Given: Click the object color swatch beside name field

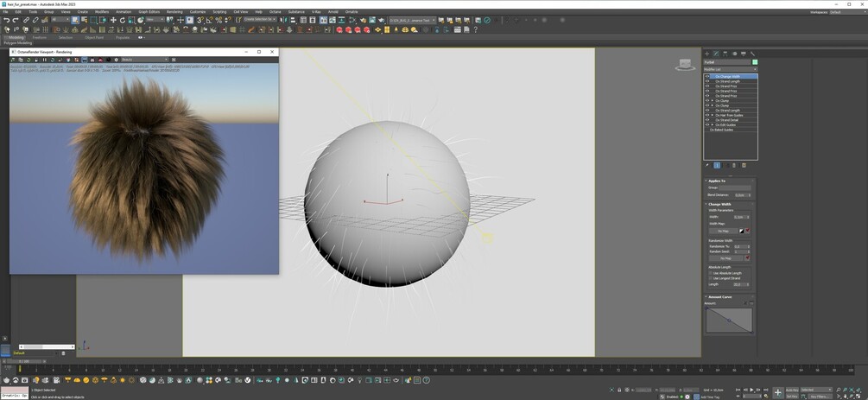Looking at the screenshot, I should (x=755, y=62).
